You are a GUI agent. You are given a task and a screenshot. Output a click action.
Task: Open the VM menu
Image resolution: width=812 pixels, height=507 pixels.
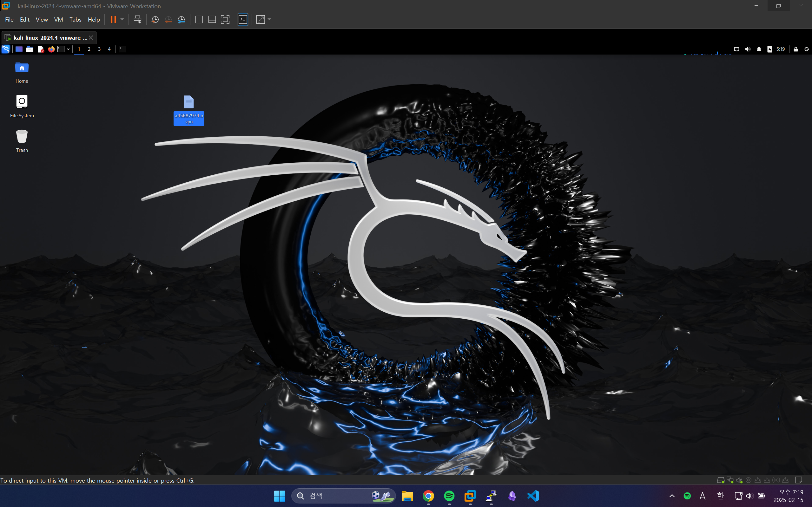58,19
